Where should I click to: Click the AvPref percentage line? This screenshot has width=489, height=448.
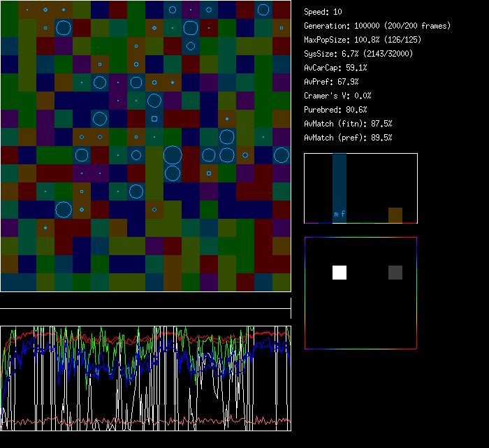tap(331, 82)
